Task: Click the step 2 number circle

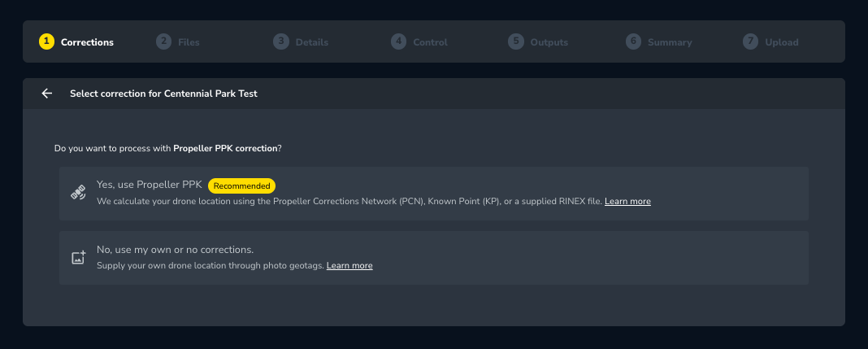Action: tap(164, 41)
